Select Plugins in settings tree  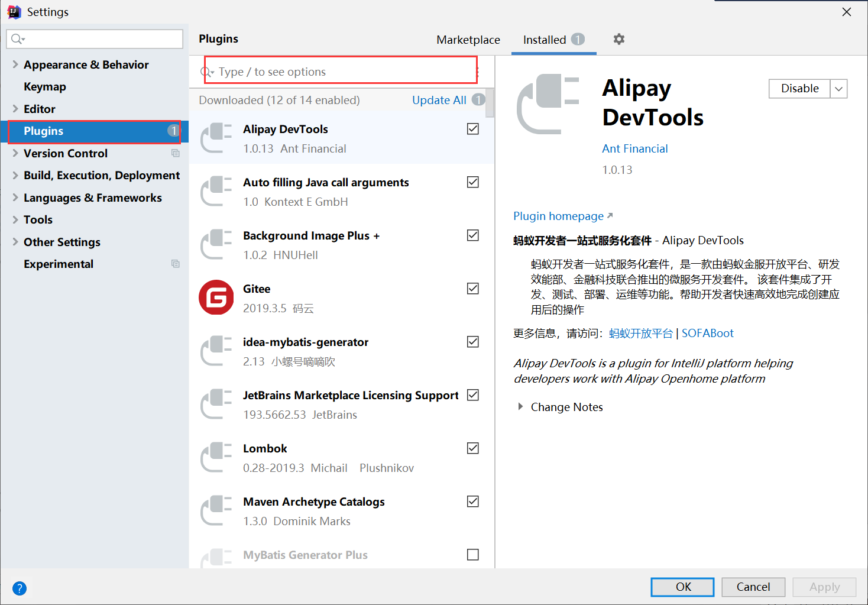tap(95, 131)
